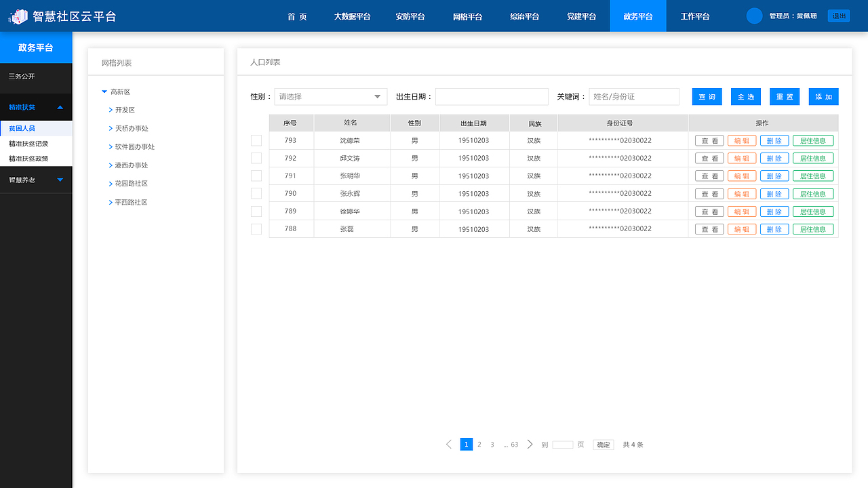Image resolution: width=868 pixels, height=488 pixels.
Task: Click administrator 黄佩珊's avatar icon
Action: coord(753,16)
